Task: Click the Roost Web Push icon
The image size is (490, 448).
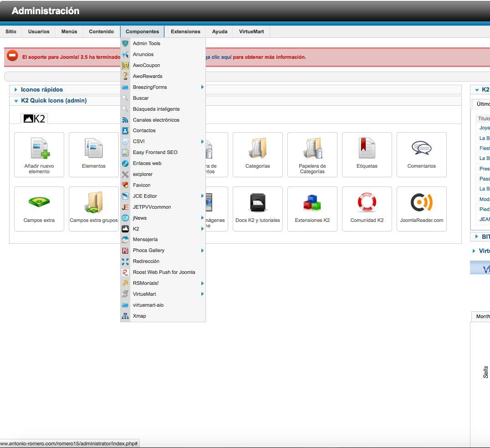Action: tap(125, 272)
